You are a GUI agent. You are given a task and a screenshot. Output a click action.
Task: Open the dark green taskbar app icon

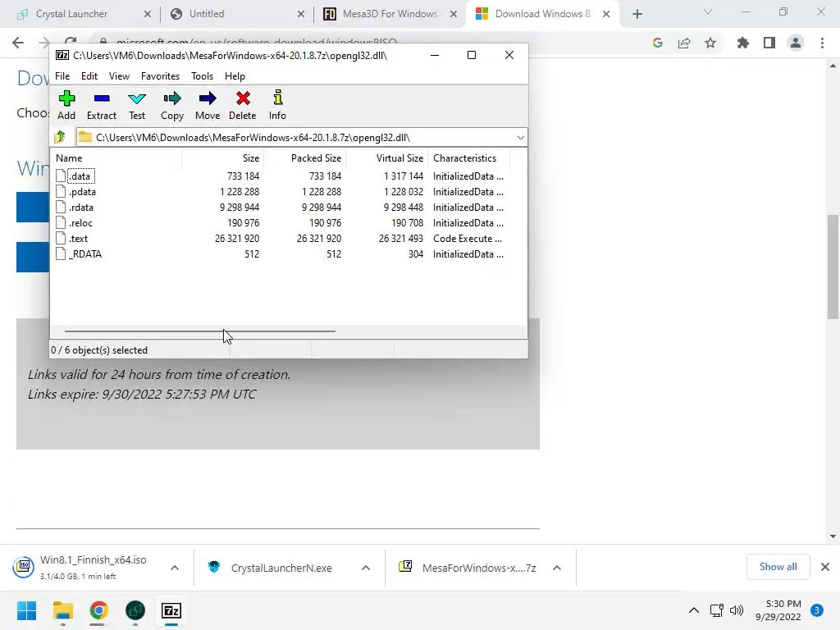pyautogui.click(x=135, y=610)
